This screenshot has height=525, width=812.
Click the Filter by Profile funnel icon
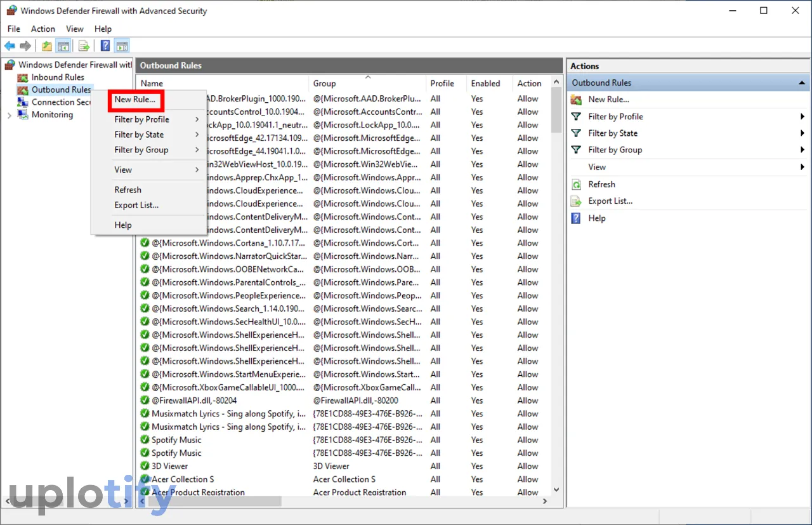point(576,117)
